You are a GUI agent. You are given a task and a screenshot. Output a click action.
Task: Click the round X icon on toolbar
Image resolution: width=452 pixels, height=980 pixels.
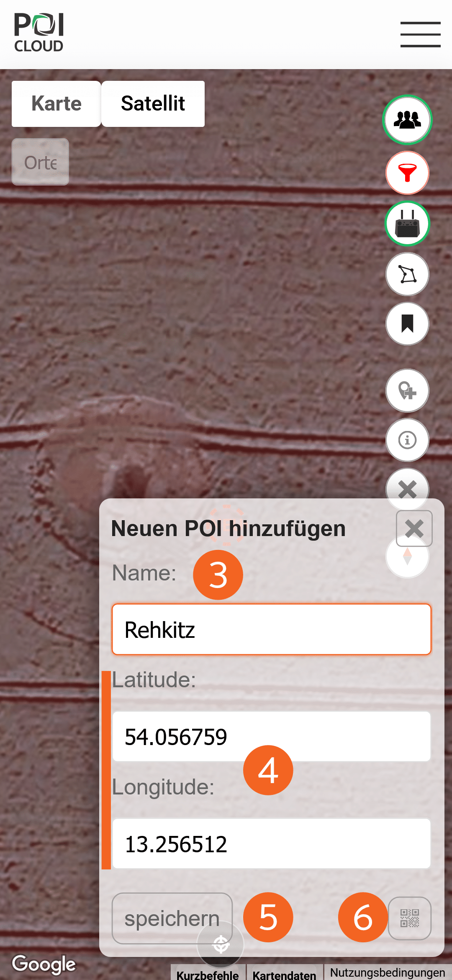[x=407, y=486]
